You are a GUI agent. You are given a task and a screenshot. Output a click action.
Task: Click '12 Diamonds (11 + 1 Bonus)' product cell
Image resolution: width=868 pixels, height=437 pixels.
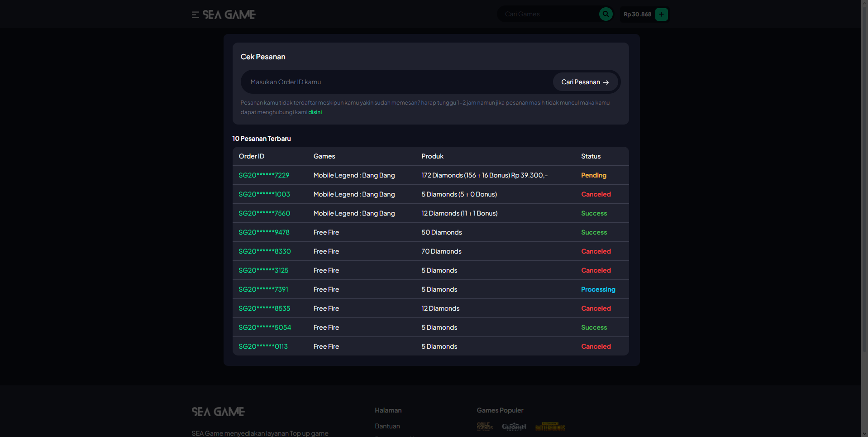(x=459, y=213)
